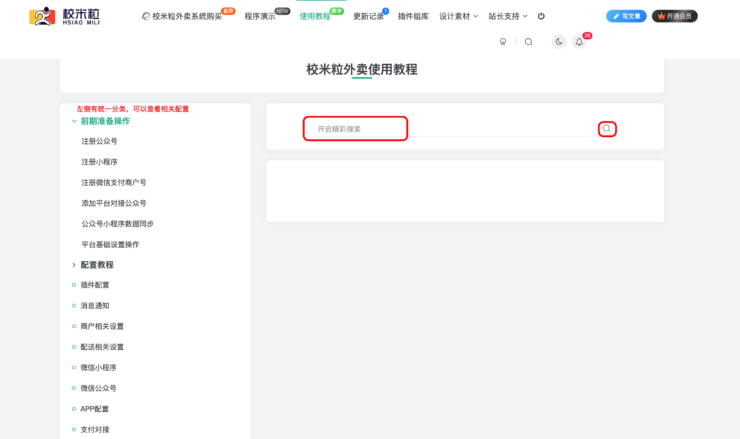Click the power icon in navigation bar
This screenshot has height=439, width=740.
coord(541,16)
